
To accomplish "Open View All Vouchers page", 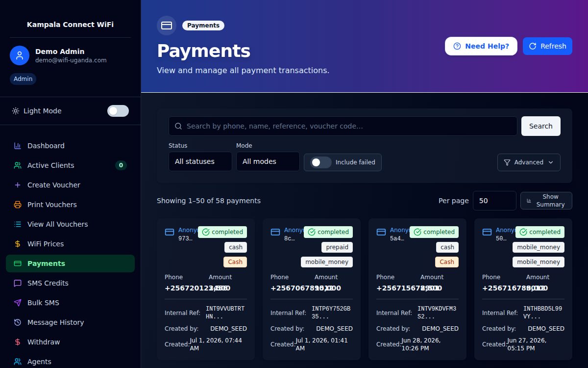I will coord(70,224).
